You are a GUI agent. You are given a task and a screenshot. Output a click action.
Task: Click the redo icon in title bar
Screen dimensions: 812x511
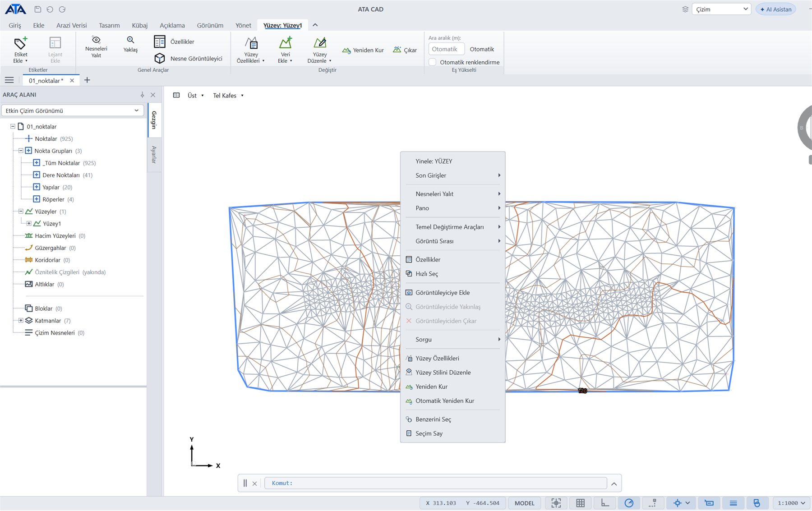pyautogui.click(x=62, y=9)
